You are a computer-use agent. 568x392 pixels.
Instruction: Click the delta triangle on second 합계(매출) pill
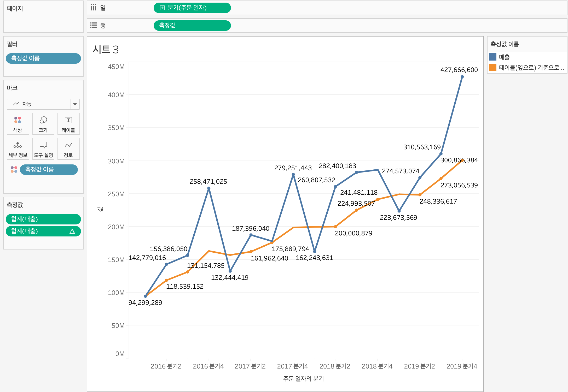coord(72,231)
